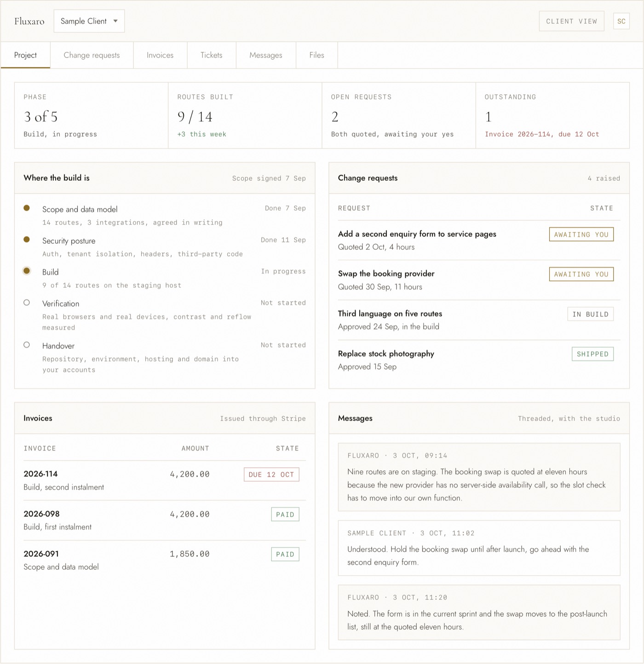Select the Project tab
644x664 pixels.
click(x=25, y=55)
